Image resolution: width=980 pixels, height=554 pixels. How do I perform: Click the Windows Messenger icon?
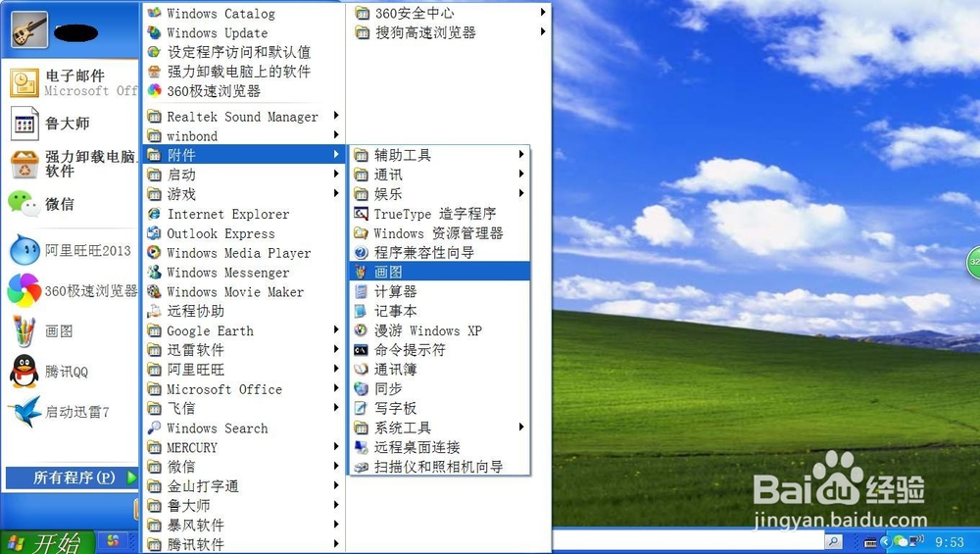[x=154, y=272]
